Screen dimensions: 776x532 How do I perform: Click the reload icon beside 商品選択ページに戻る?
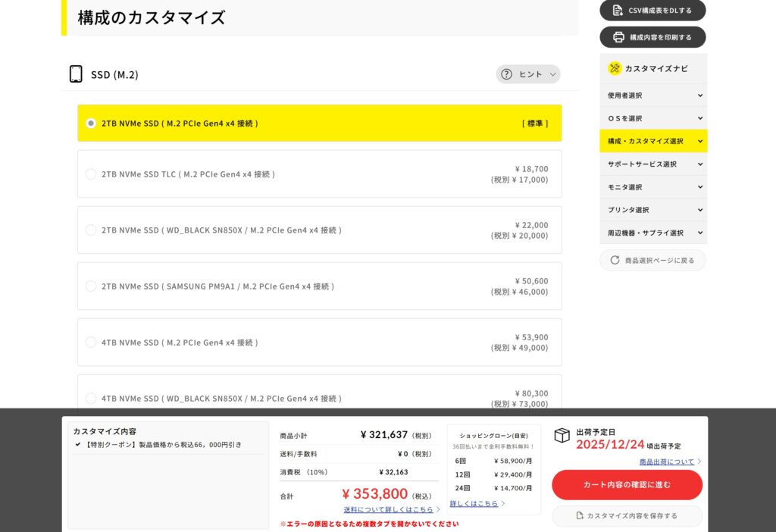tap(615, 260)
